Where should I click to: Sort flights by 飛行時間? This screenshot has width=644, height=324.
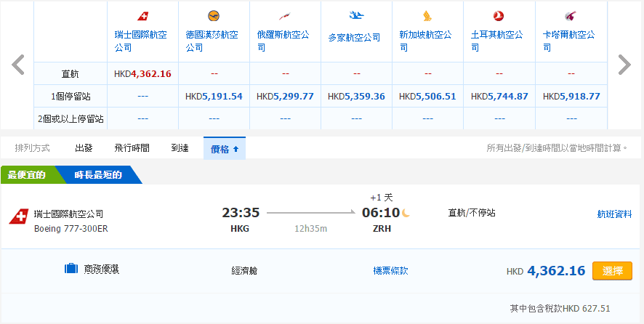(x=132, y=148)
